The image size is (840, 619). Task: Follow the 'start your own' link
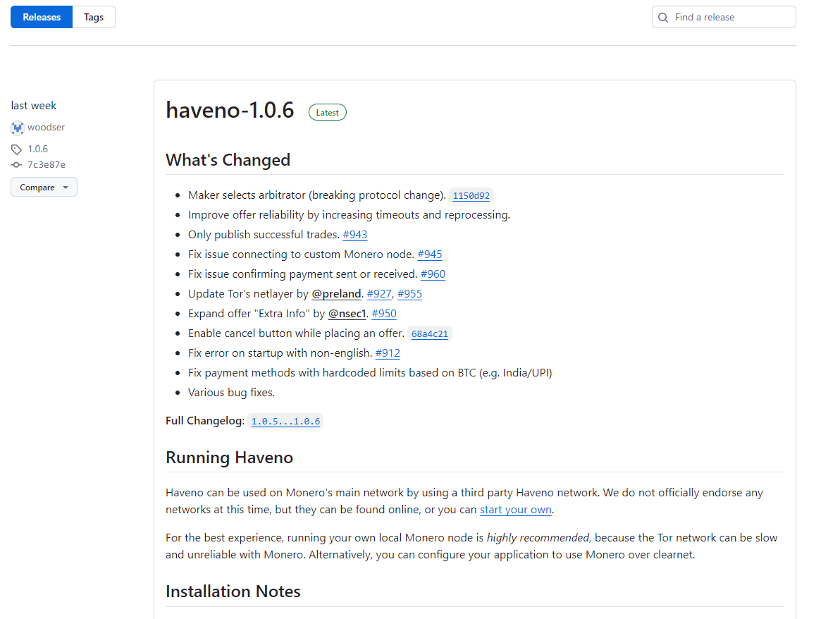(x=516, y=510)
